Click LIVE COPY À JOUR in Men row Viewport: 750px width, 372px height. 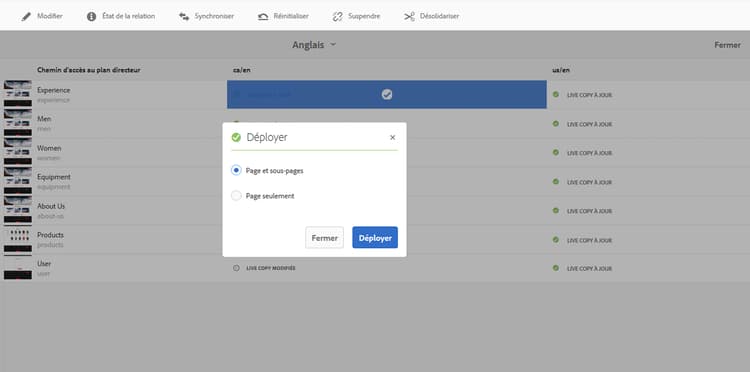(x=589, y=124)
